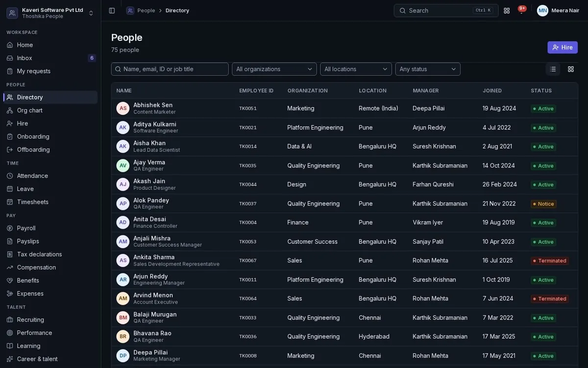Image resolution: width=588 pixels, height=368 pixels.
Task: Click the Hire sidebar icon
Action: (10, 124)
